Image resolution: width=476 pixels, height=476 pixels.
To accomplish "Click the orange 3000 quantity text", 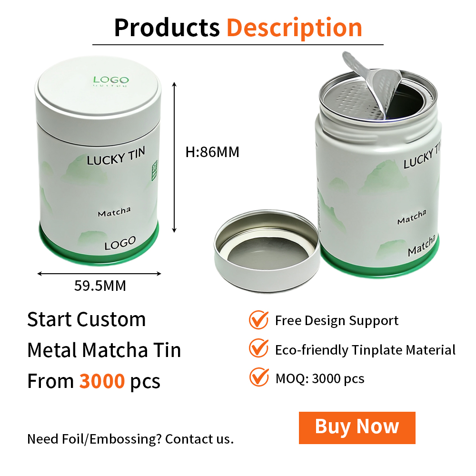I will click(x=102, y=381).
